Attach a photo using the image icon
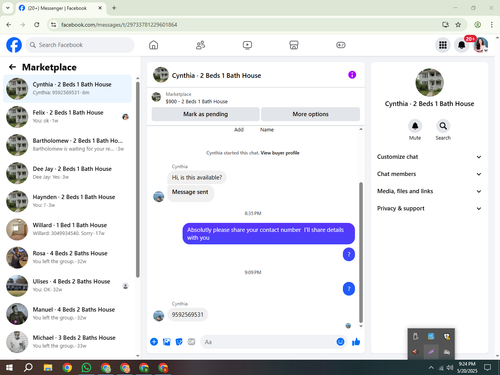Viewport: 500px width, 375px height. point(166,342)
